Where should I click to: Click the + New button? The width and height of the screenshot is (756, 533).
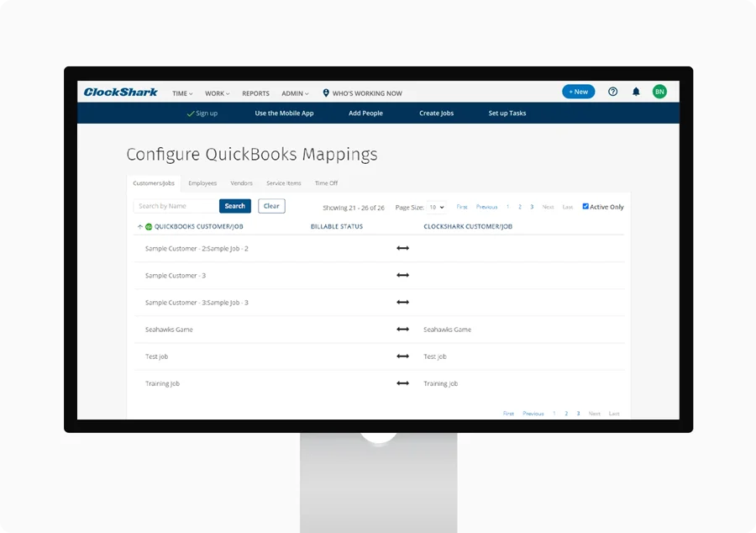coord(578,92)
